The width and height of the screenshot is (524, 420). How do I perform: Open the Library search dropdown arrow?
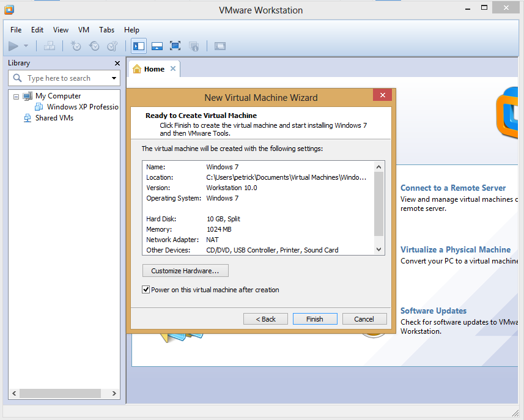[114, 78]
